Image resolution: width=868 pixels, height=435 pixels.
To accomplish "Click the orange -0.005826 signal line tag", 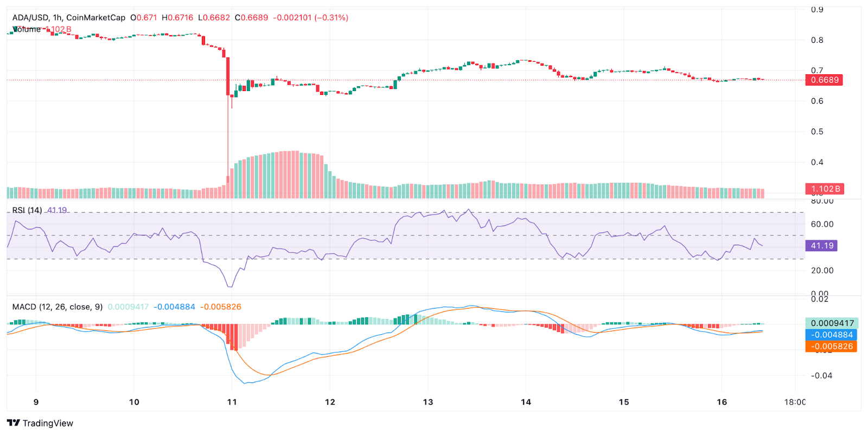I will tap(832, 346).
